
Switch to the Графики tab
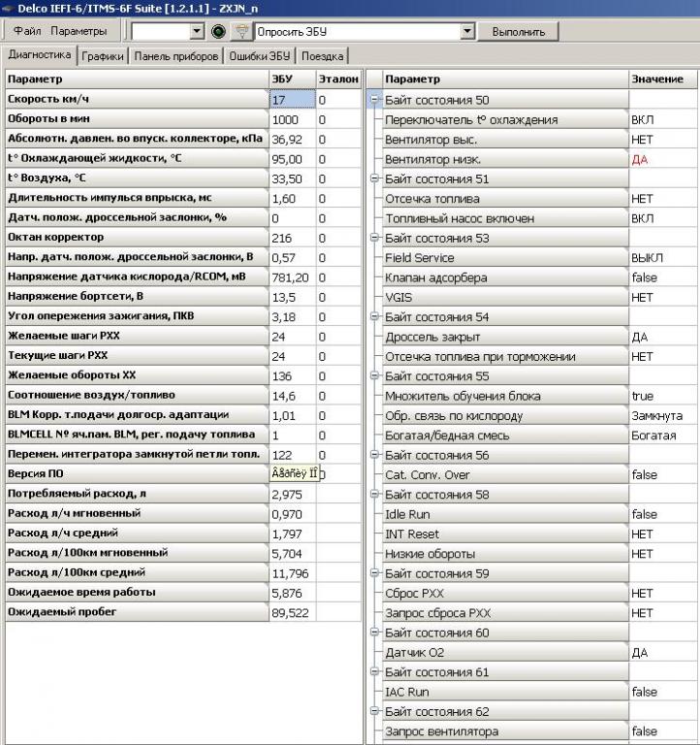coord(103,56)
